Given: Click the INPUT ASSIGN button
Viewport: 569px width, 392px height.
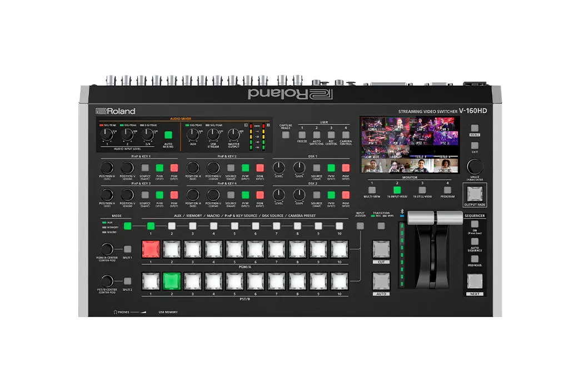Looking at the screenshot, I should 360,226.
